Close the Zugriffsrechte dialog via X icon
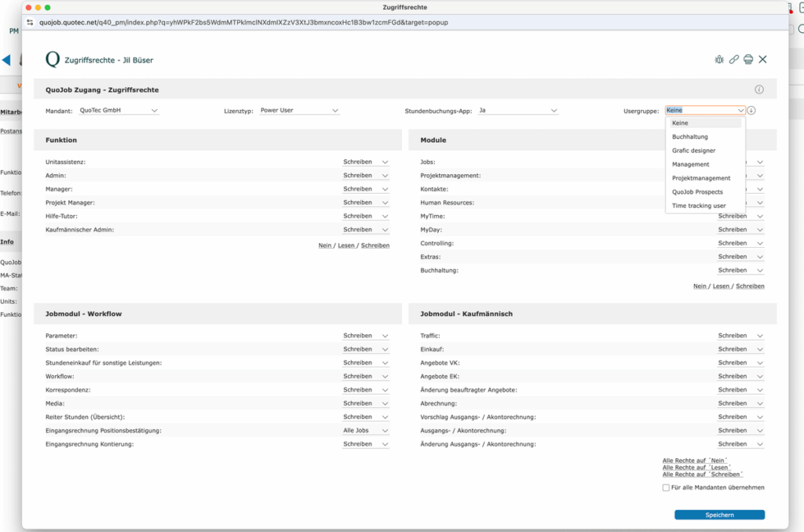 click(x=762, y=59)
